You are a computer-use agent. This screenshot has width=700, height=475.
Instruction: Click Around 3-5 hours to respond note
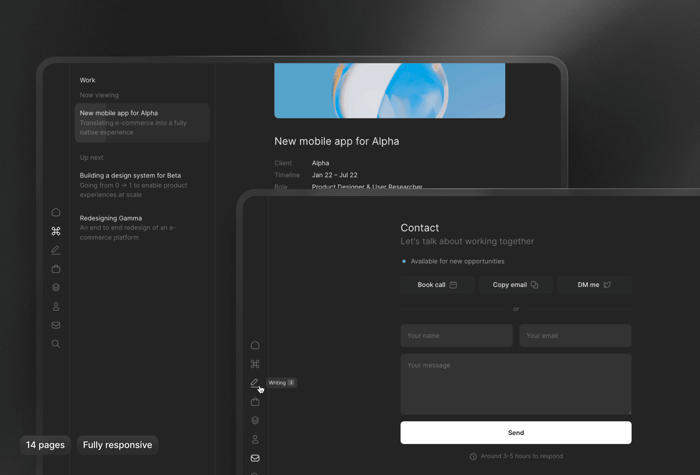(x=517, y=456)
